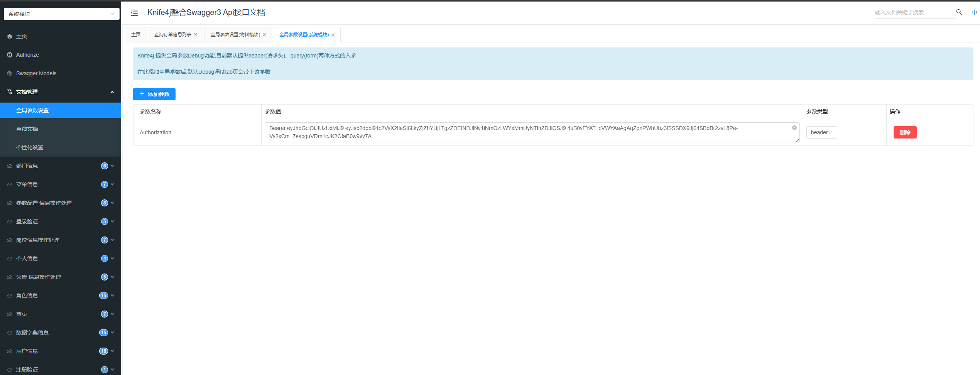The height and width of the screenshot is (375, 980).
Task: Collapse the 文档管理 section
Action: click(x=112, y=92)
